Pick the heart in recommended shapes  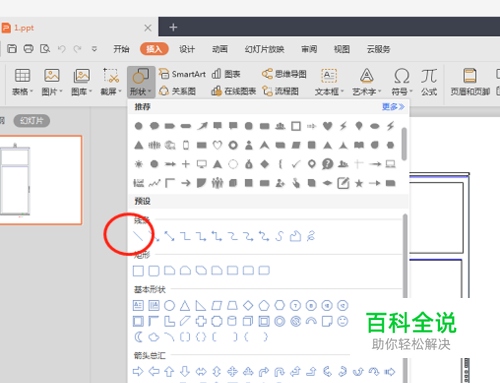(x=327, y=126)
